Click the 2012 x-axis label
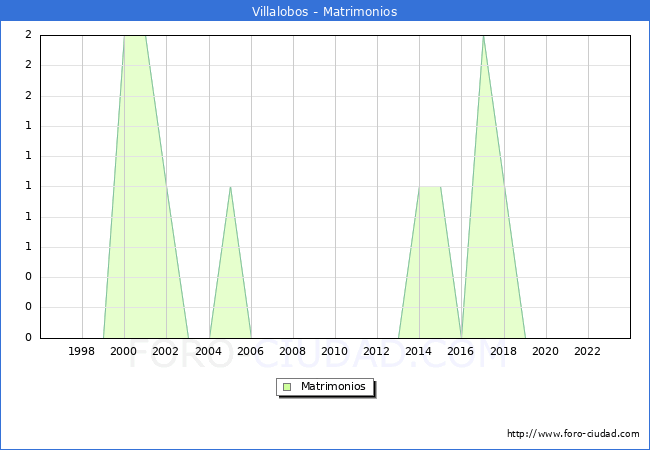650x450 pixels. [x=377, y=351]
